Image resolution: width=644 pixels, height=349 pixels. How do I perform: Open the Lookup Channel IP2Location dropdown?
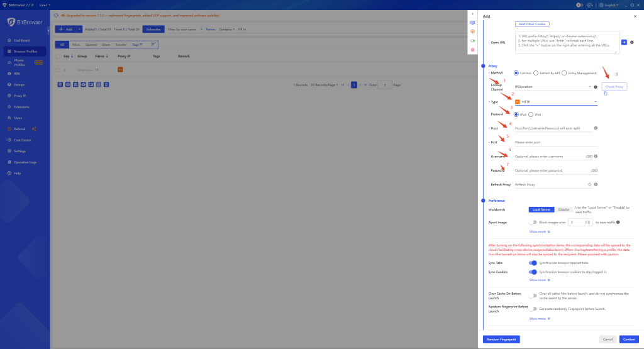pos(553,87)
